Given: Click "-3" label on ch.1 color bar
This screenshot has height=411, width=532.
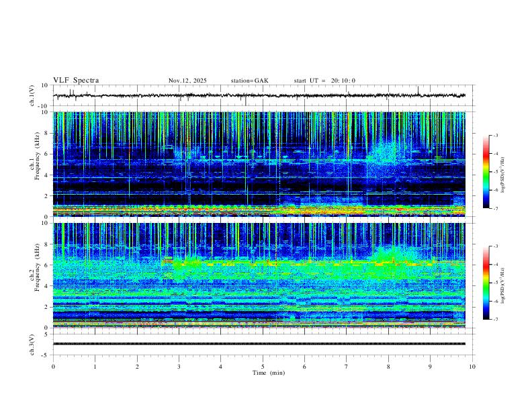Looking at the screenshot, I should (x=495, y=135).
